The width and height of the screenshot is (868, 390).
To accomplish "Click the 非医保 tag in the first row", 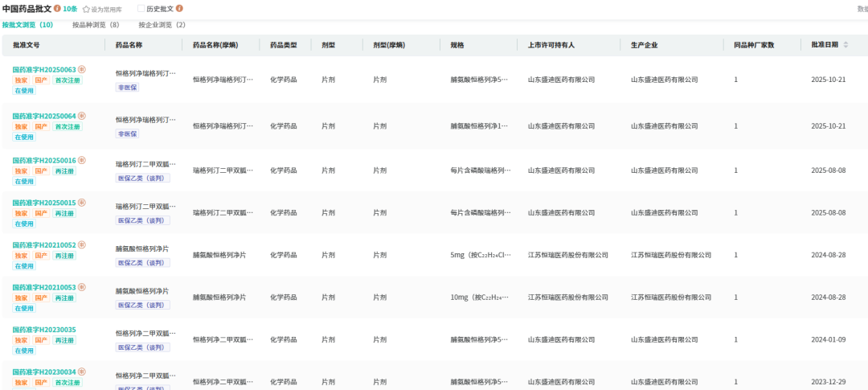I will tap(127, 87).
